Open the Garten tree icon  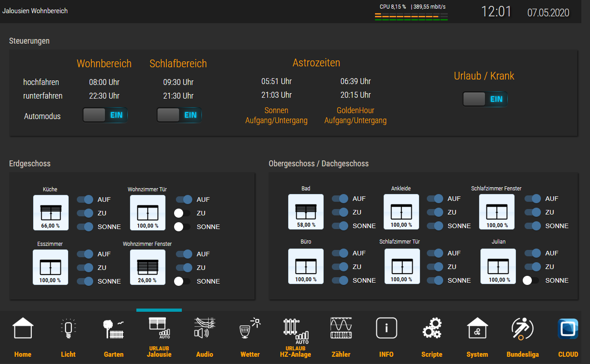(114, 328)
